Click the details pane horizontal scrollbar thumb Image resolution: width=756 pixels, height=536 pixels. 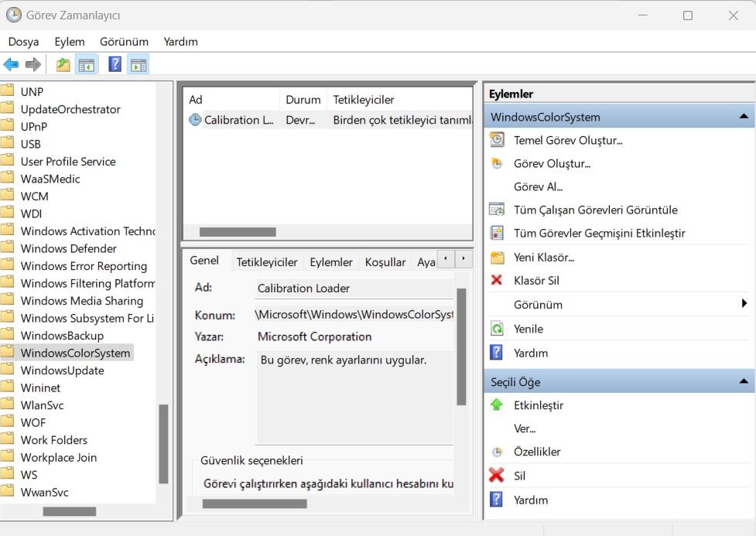[x=255, y=504]
